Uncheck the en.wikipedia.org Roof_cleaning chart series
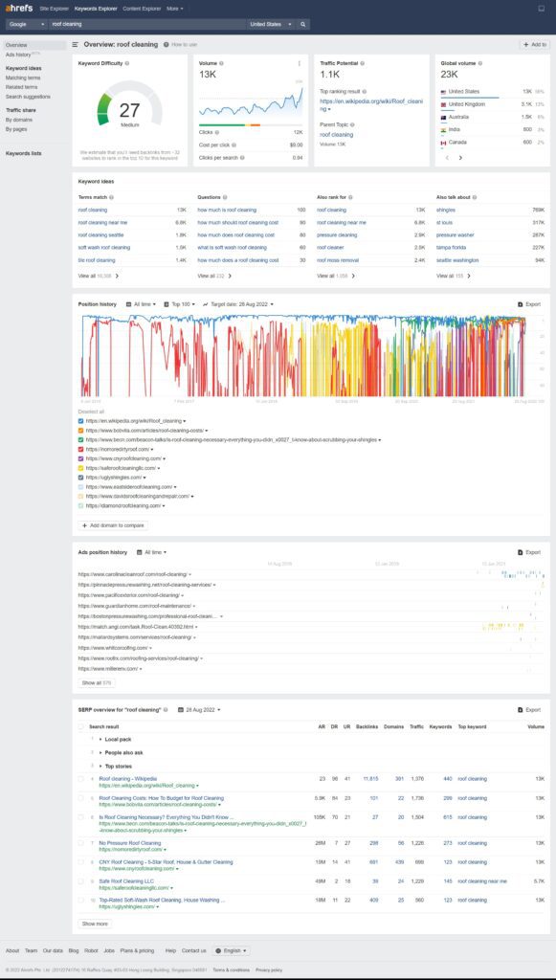556x980 pixels. pyautogui.click(x=80, y=421)
